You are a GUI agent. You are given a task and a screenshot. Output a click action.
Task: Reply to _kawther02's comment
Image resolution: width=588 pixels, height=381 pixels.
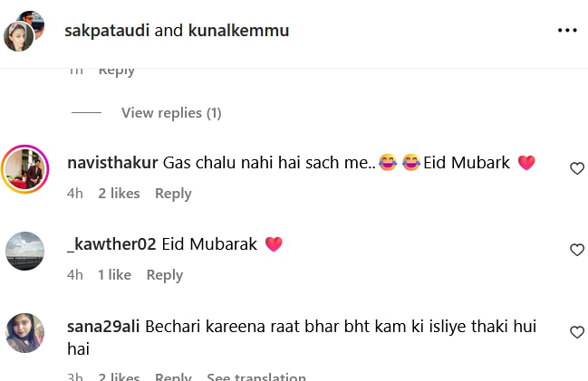point(165,274)
